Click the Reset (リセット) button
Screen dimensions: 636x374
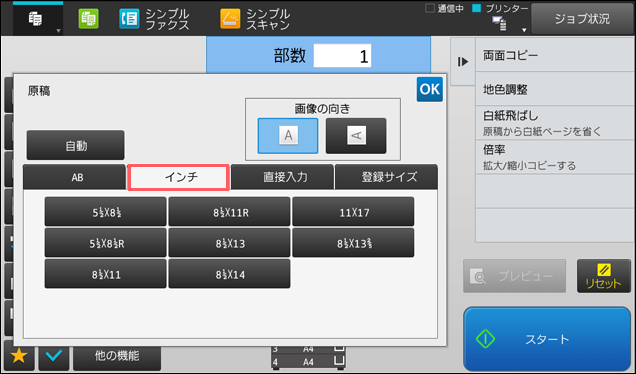pyautogui.click(x=604, y=276)
